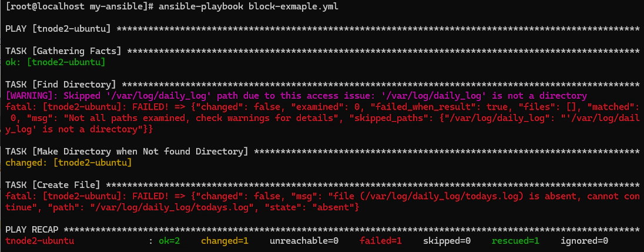Click the '"state": "absent"' wrapped line
Screen dimensions: 644x252
(182, 208)
